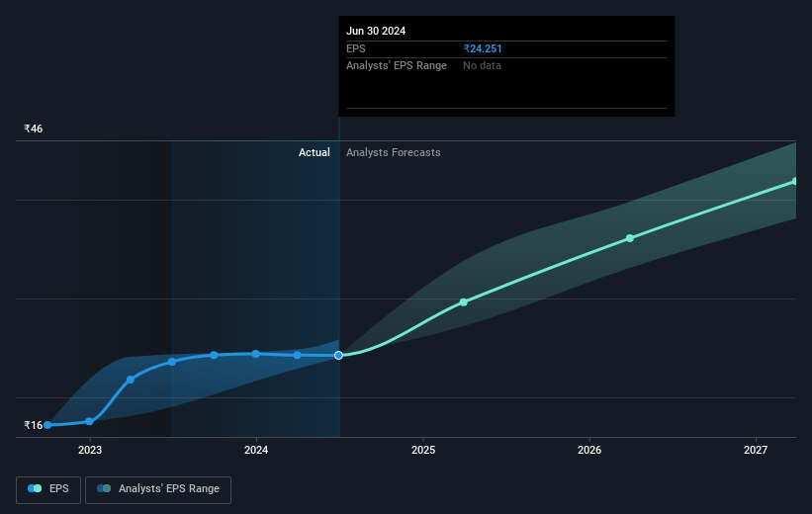Select the last forecast data point near 2027
Image resolution: width=812 pixels, height=514 pixels.
[x=795, y=181]
